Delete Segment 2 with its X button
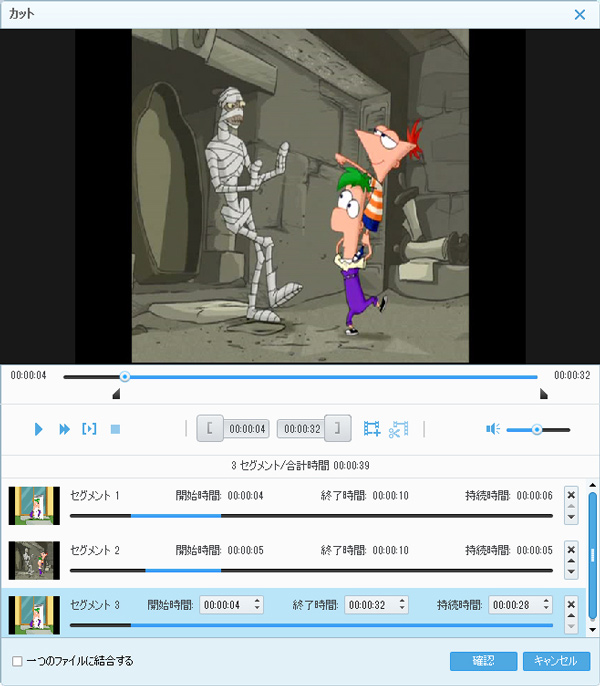This screenshot has width=600, height=686. [571, 549]
